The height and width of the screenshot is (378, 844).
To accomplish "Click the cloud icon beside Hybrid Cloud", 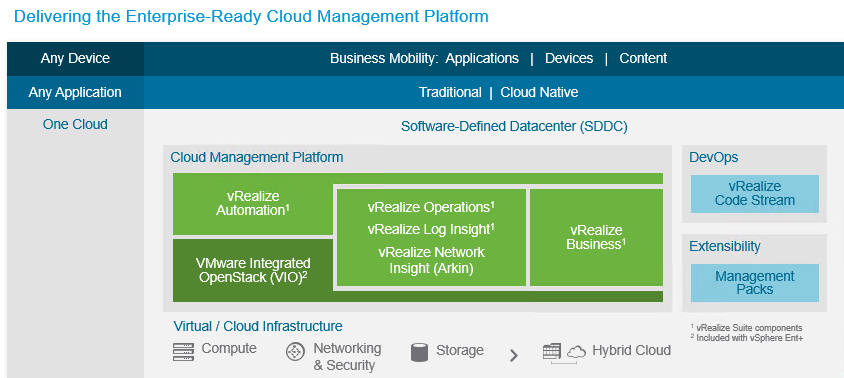I will (576, 353).
